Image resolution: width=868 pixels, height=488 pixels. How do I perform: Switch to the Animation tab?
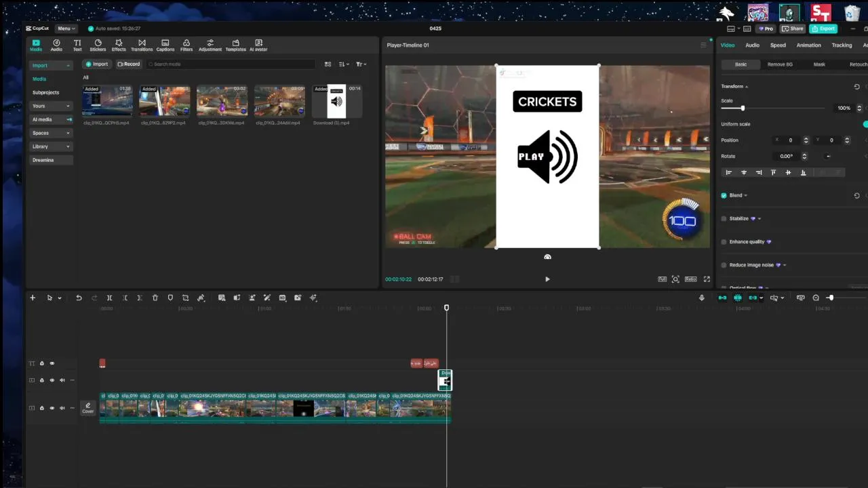(808, 45)
